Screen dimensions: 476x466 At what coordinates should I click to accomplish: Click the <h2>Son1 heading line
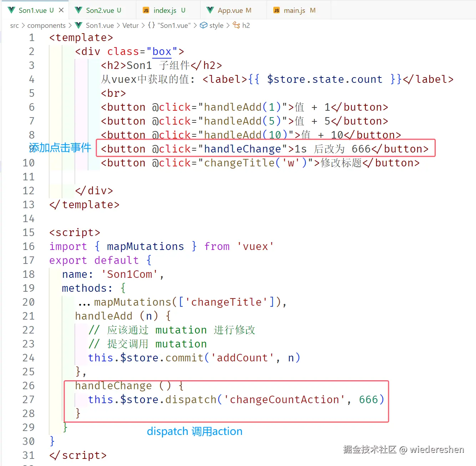(x=162, y=65)
